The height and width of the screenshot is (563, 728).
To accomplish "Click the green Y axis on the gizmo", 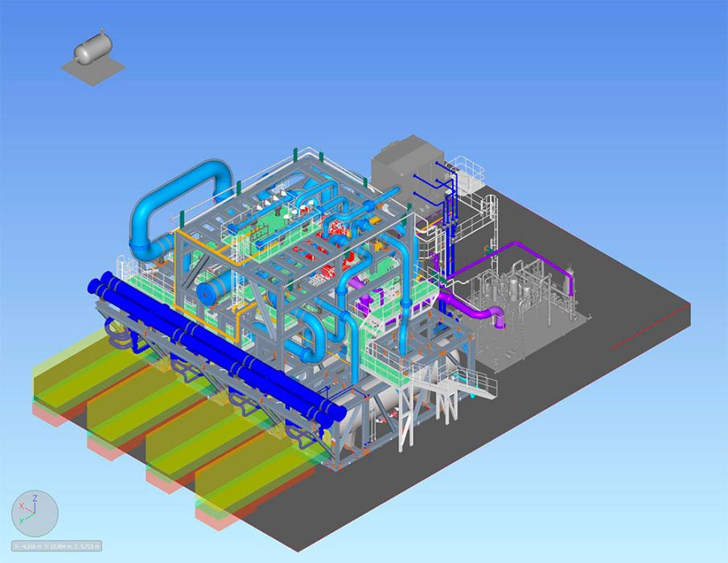I will [27, 520].
